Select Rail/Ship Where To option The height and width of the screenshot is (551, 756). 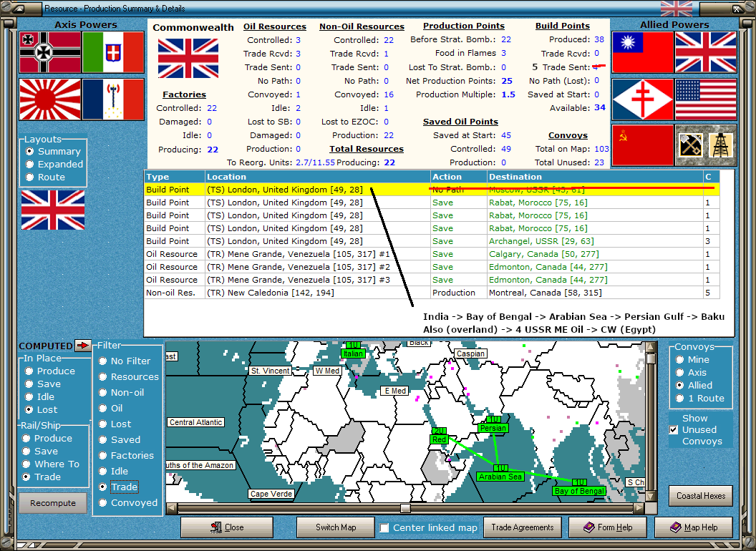coord(51,464)
